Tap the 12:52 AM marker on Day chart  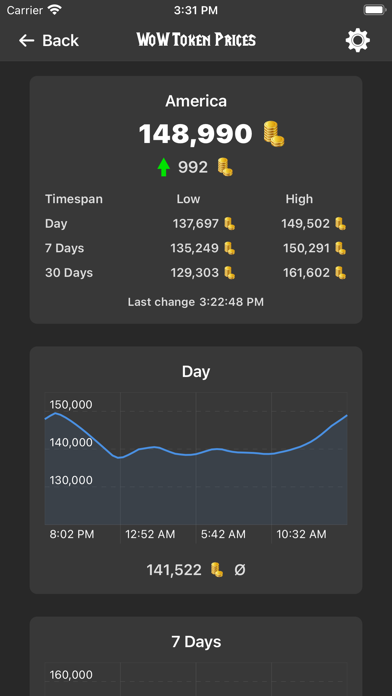pyautogui.click(x=150, y=534)
